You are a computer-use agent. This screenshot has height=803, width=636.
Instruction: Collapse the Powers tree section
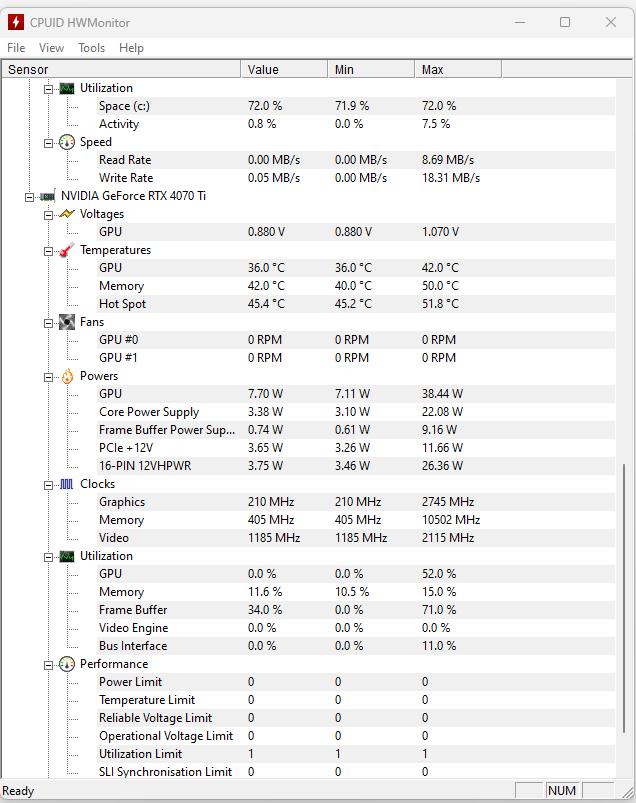tap(48, 376)
